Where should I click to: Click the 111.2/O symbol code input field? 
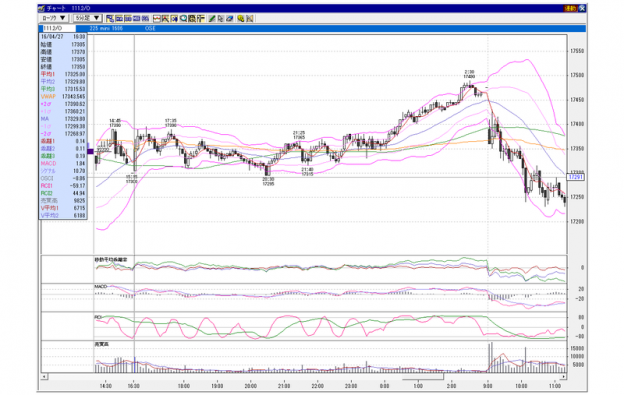click(x=58, y=28)
